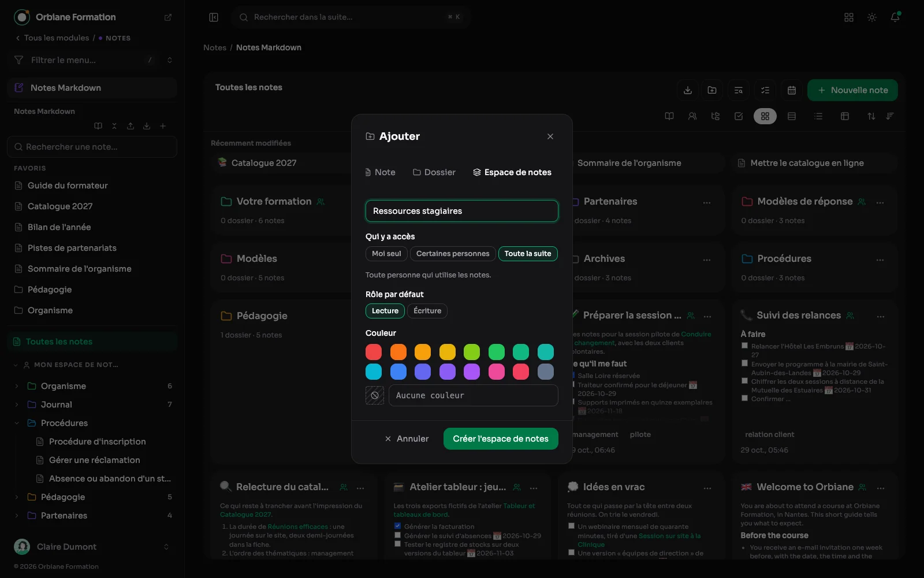This screenshot has width=924, height=578.
Task: Click the upload icon under Notes Markdown sidebar
Action: (131, 126)
